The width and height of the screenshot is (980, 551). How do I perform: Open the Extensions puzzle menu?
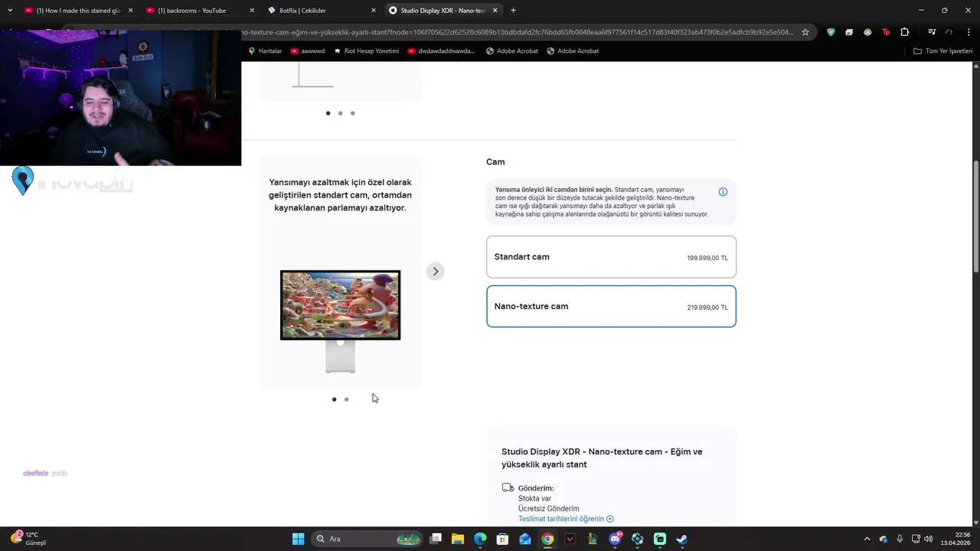pos(904,32)
